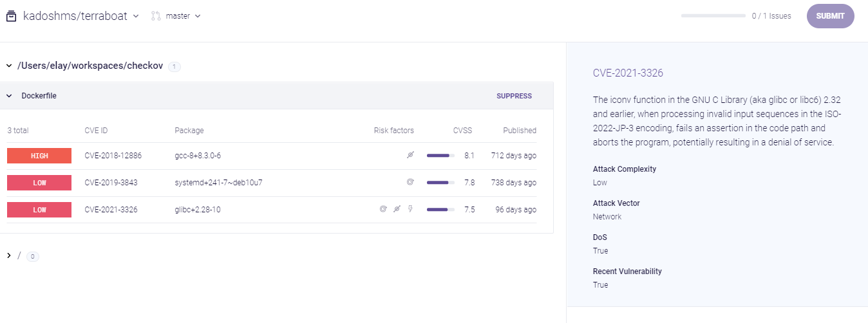
Task: Click the risk factor icon for CVE-2018-12886
Action: coord(410,156)
